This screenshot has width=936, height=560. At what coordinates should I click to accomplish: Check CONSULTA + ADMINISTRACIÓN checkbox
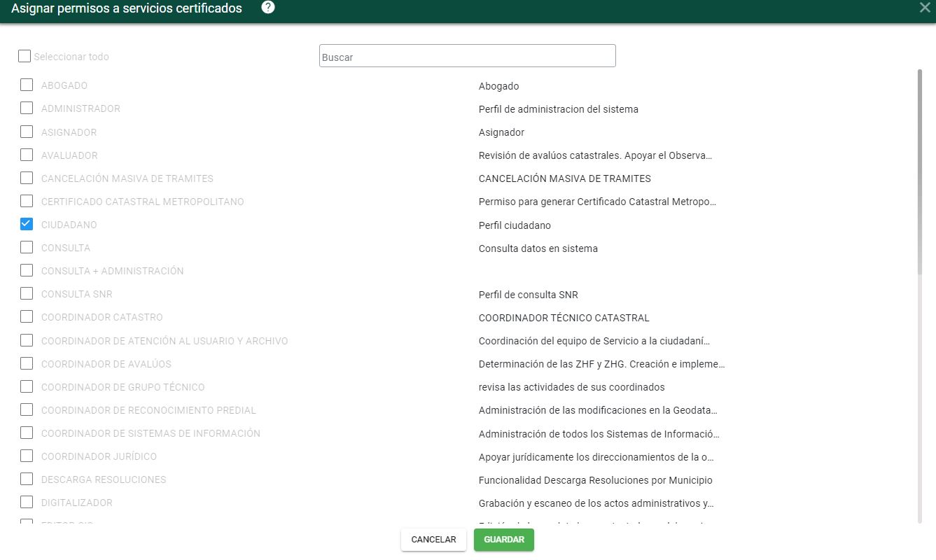[27, 271]
